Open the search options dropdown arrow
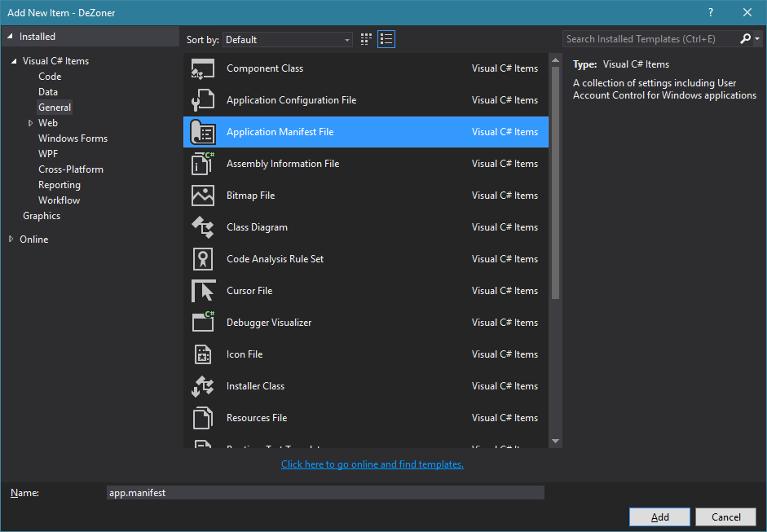The image size is (767, 532). (x=757, y=38)
